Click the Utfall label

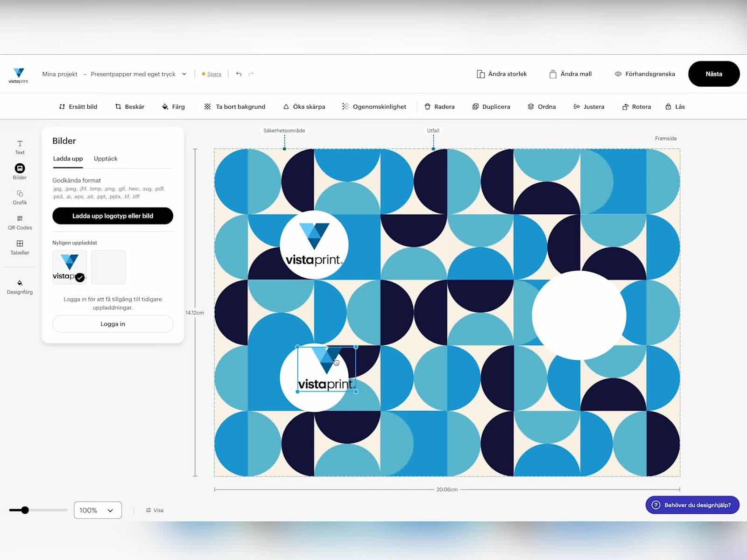point(433,131)
